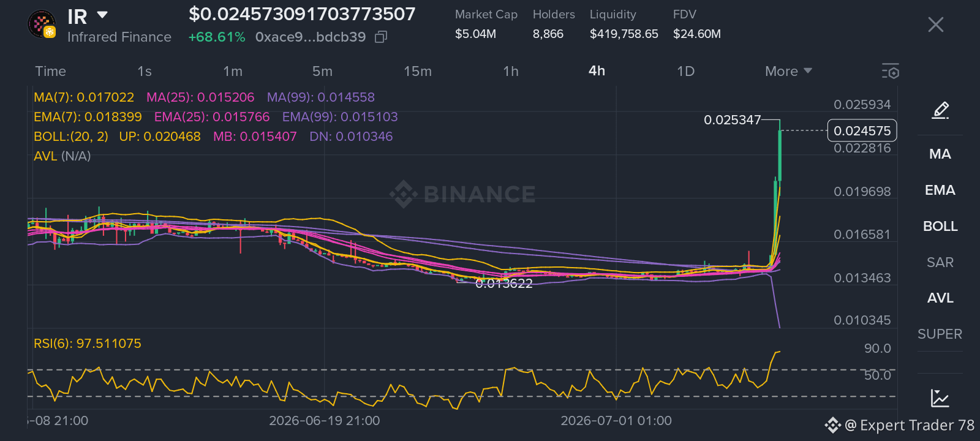Toggle the MA indicator
The height and width of the screenshot is (441, 980).
pyautogui.click(x=940, y=154)
